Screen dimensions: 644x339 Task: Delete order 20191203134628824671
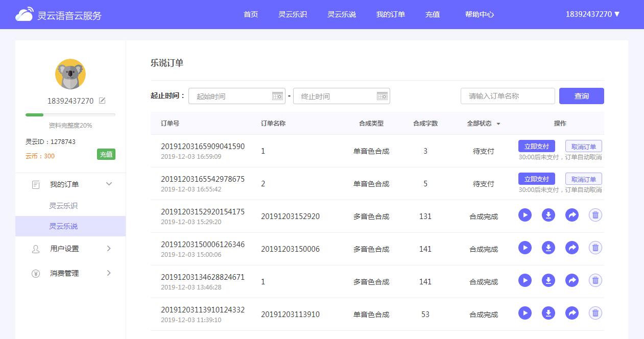click(x=595, y=281)
